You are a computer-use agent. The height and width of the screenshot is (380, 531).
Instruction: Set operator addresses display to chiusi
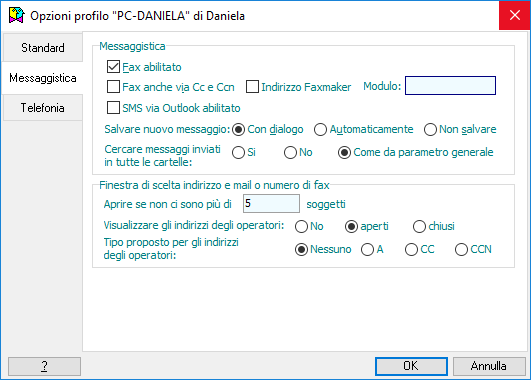coord(419,226)
